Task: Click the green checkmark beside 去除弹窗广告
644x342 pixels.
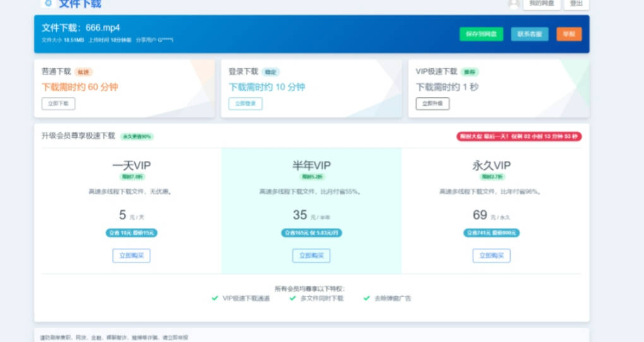Action: tap(367, 298)
